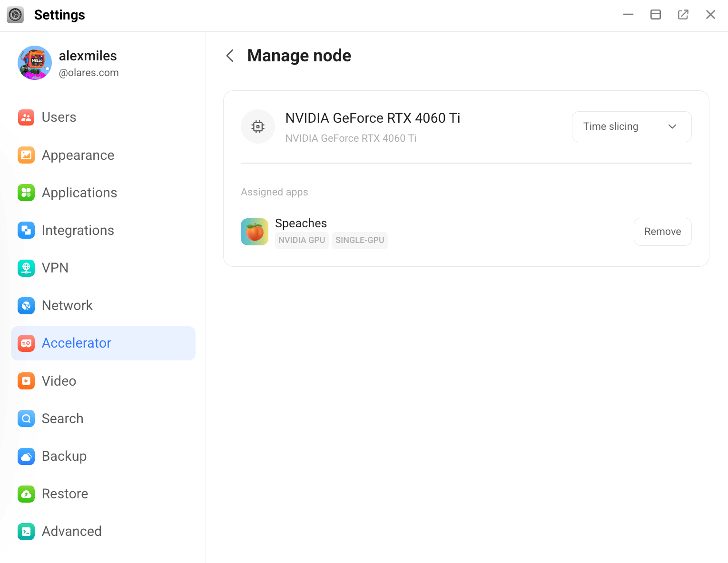Click the Restore cloud-upload icon
This screenshot has width=728, height=563.
pos(26,494)
